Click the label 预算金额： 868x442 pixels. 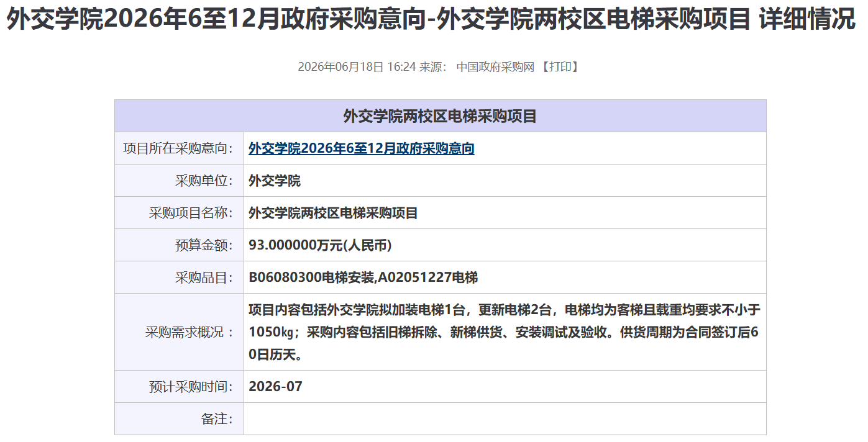click(204, 245)
